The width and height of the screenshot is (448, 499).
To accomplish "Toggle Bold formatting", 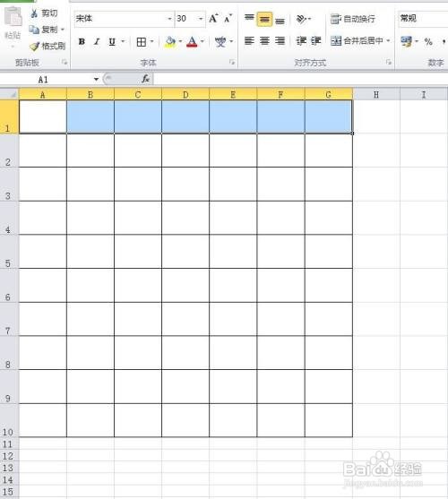I will pos(82,42).
